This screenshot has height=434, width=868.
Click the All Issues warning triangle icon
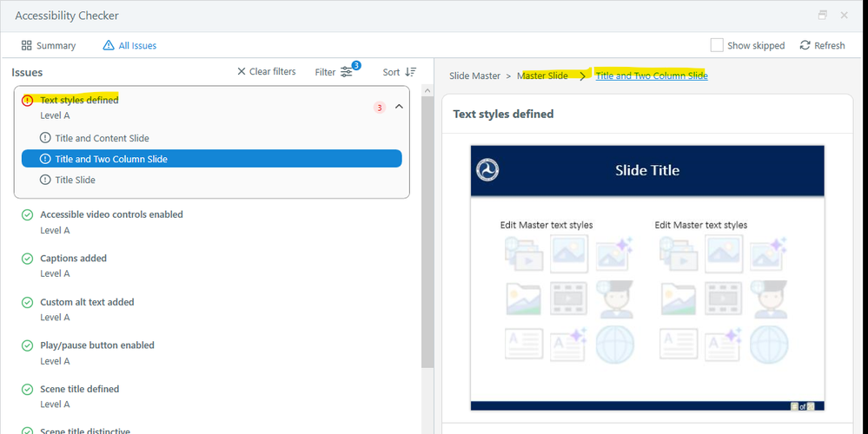click(x=109, y=45)
